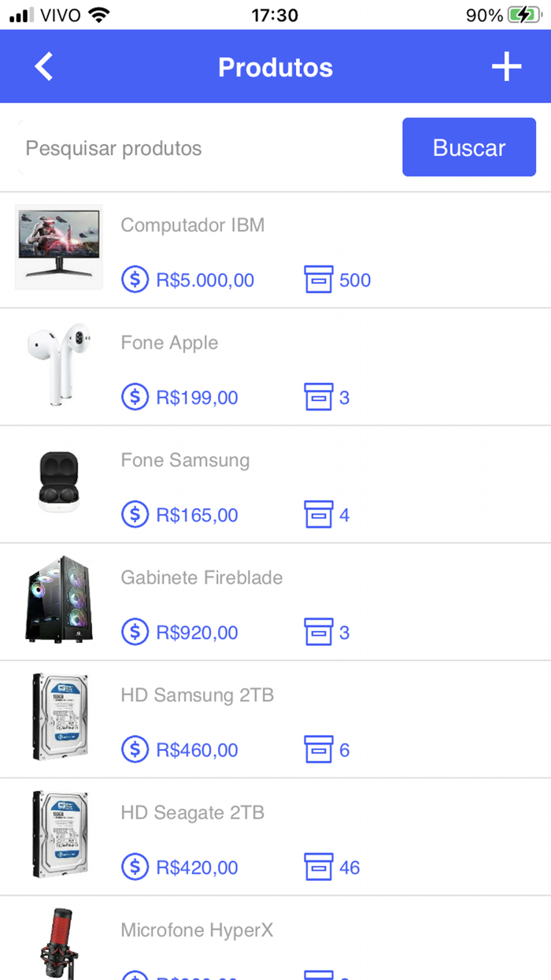Image resolution: width=551 pixels, height=980 pixels.
Task: Tap the dollar icon beside Microfone HyperX
Action: coord(135,977)
